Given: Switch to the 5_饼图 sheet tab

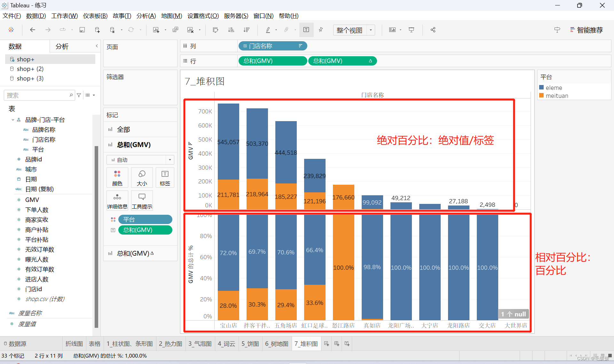Looking at the screenshot, I should 250,344.
